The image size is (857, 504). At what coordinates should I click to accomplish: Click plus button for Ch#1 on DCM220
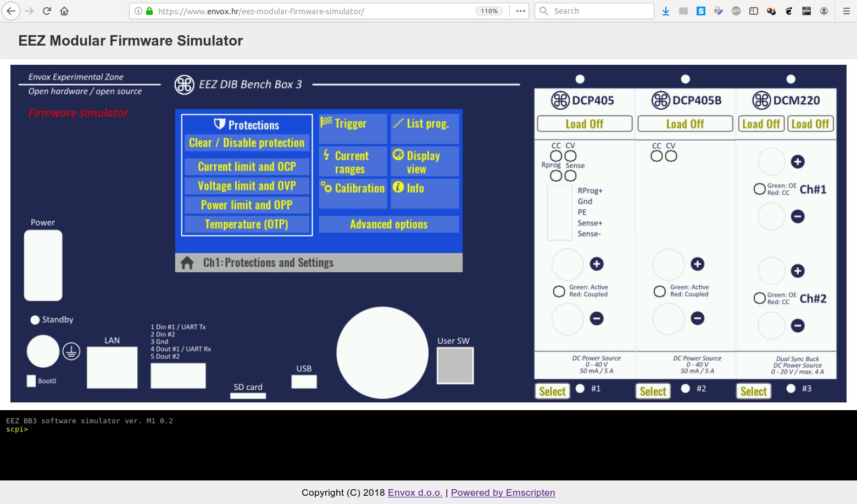[x=798, y=162]
